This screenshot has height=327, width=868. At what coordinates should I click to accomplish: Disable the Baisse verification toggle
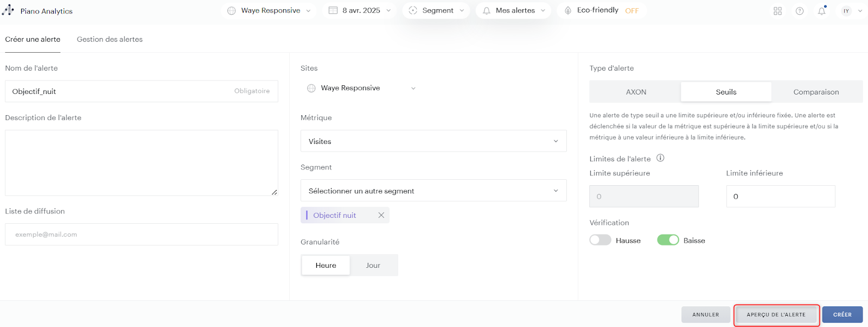pos(668,240)
